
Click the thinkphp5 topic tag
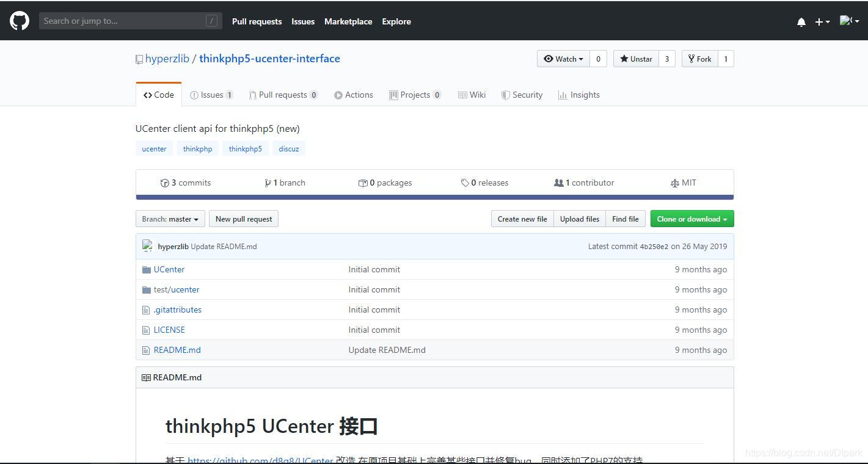click(x=245, y=148)
